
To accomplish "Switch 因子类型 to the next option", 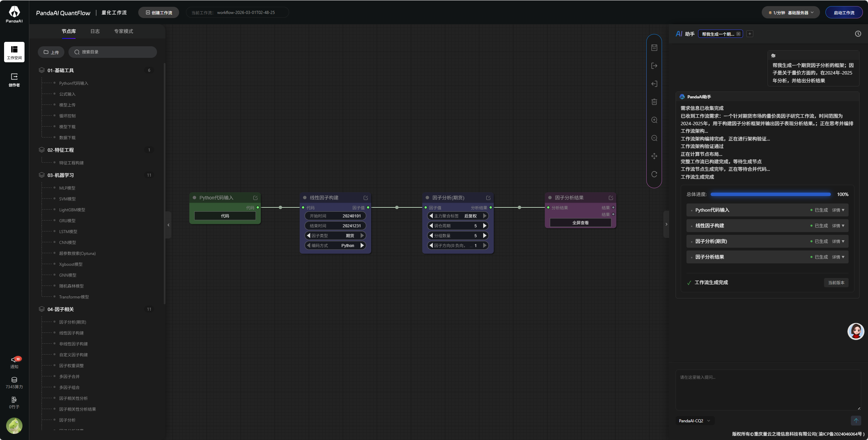I will (x=362, y=235).
